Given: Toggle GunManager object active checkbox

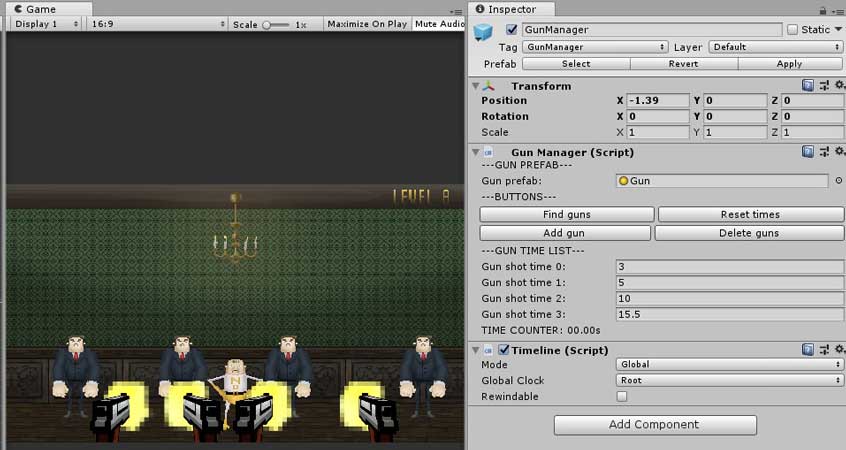Looking at the screenshot, I should [x=511, y=30].
